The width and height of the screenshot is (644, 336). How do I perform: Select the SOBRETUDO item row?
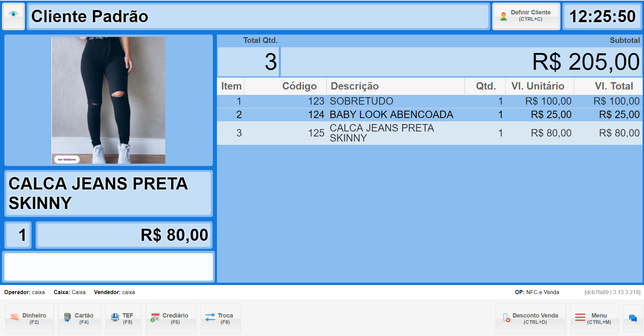[x=429, y=101]
